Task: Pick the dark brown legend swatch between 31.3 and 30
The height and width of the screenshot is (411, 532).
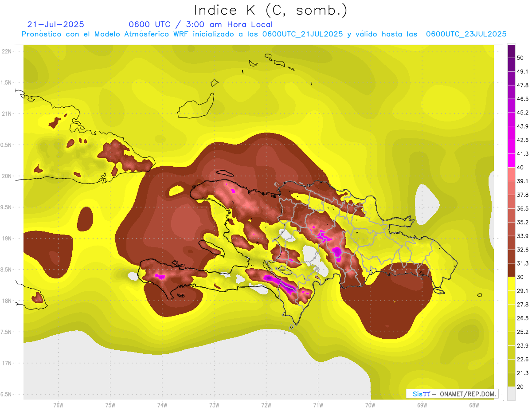Action: click(511, 270)
